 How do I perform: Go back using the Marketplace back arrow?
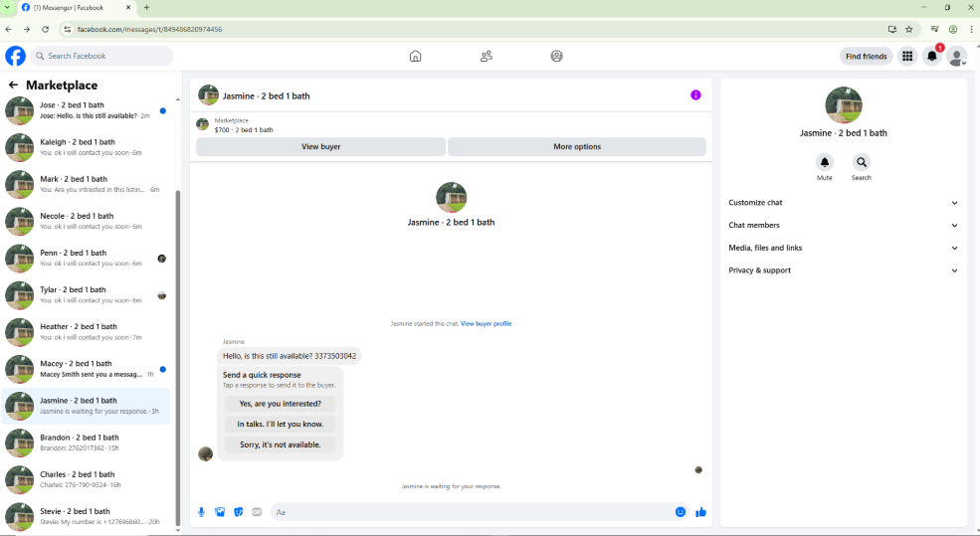13,85
